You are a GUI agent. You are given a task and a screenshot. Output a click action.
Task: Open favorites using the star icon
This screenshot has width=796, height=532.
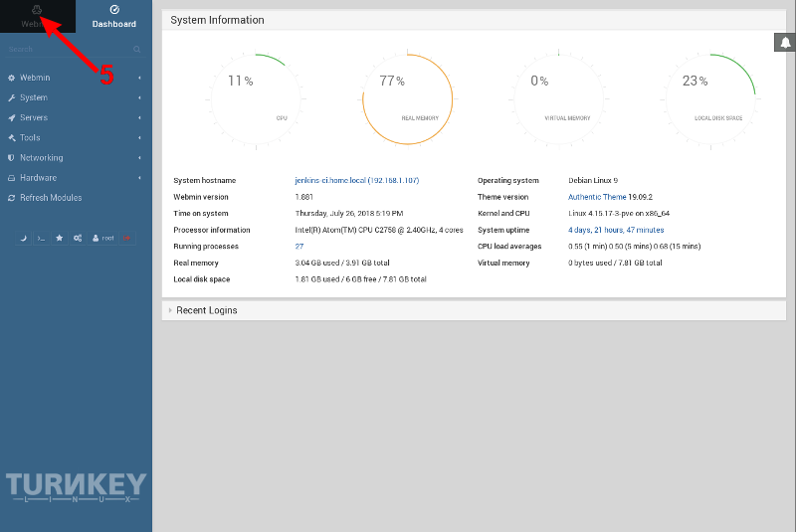coord(59,239)
